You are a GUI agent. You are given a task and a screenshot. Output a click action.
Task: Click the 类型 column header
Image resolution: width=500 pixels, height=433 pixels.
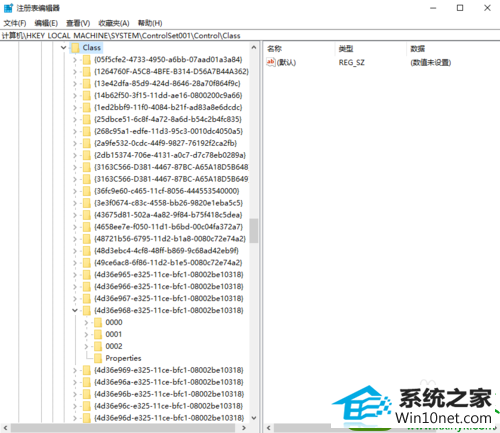pyautogui.click(x=346, y=49)
